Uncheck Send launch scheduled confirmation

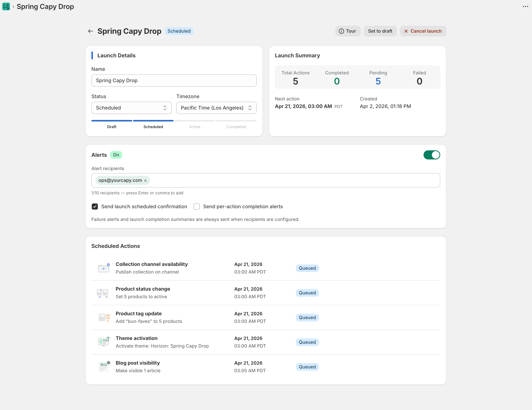[x=95, y=206]
